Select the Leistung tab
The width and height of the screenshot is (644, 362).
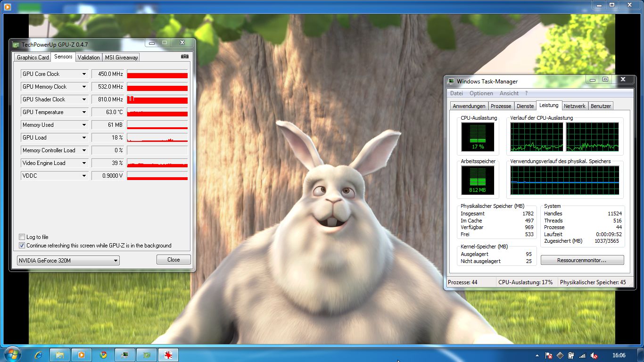[x=549, y=105]
